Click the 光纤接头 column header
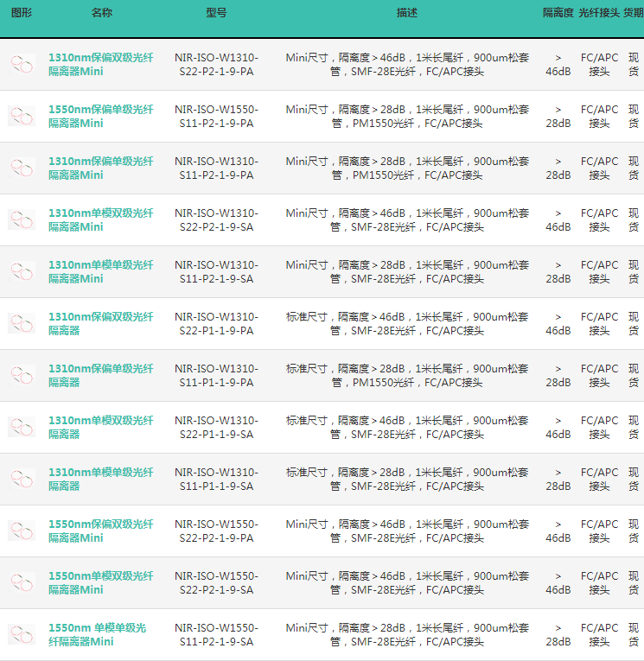The image size is (644, 661). (599, 13)
